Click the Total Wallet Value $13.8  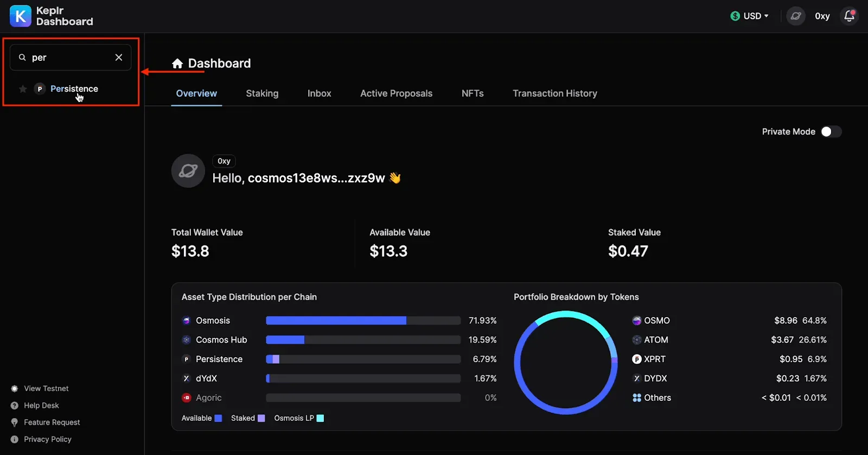coord(190,251)
